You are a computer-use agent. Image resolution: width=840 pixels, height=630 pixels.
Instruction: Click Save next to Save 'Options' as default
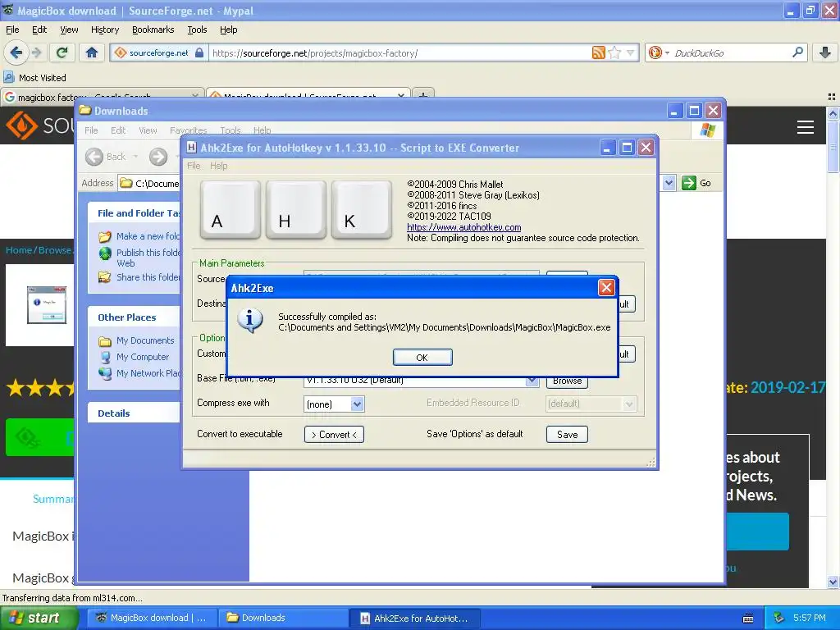pyautogui.click(x=567, y=435)
